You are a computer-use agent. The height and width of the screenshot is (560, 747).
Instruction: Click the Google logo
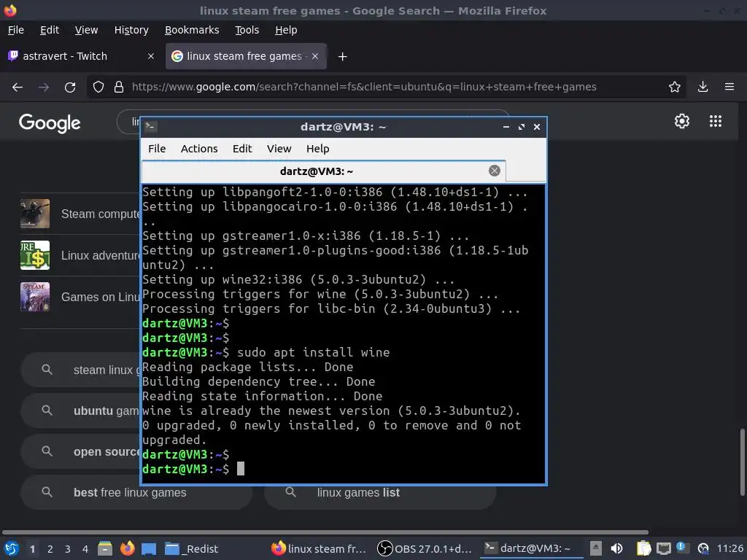click(x=50, y=122)
